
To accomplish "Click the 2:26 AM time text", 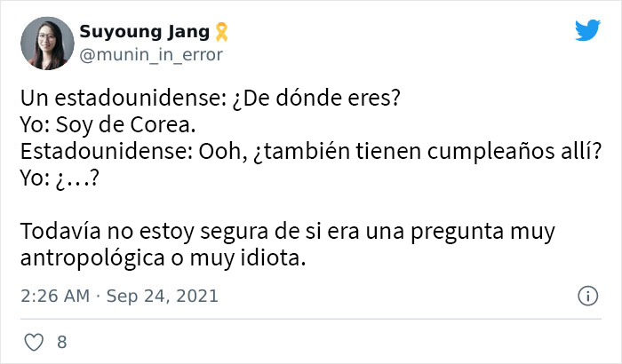I will coord(54,296).
